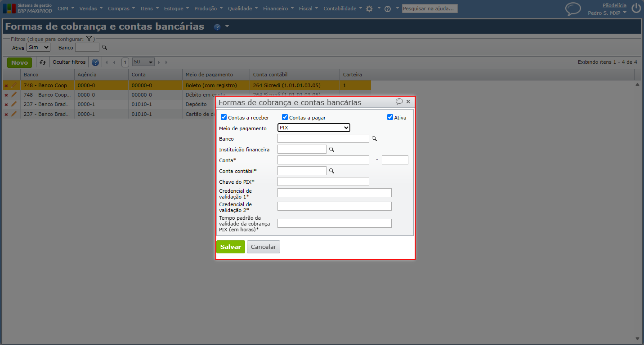Open the settings gear icon in top bar

click(369, 9)
